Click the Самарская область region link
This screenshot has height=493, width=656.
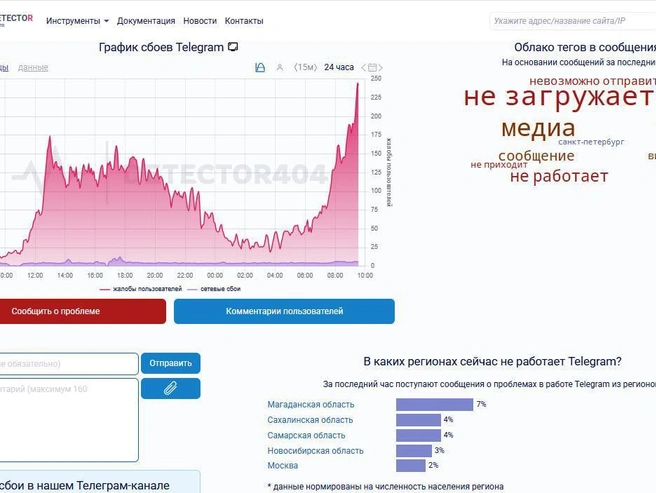click(306, 435)
